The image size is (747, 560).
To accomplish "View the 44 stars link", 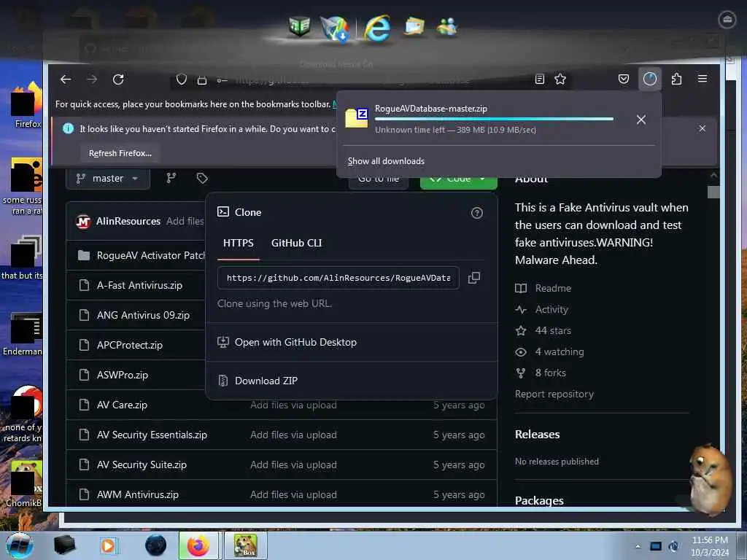I will (553, 330).
